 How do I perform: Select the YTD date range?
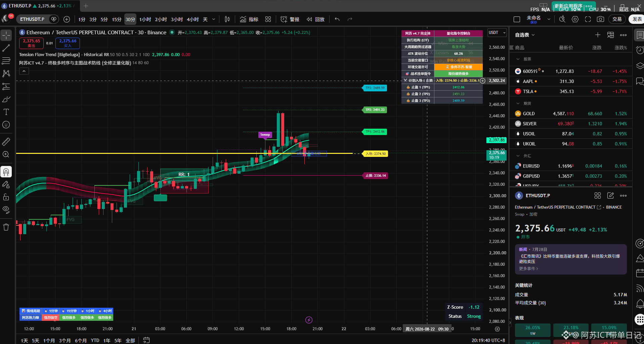[95, 341]
